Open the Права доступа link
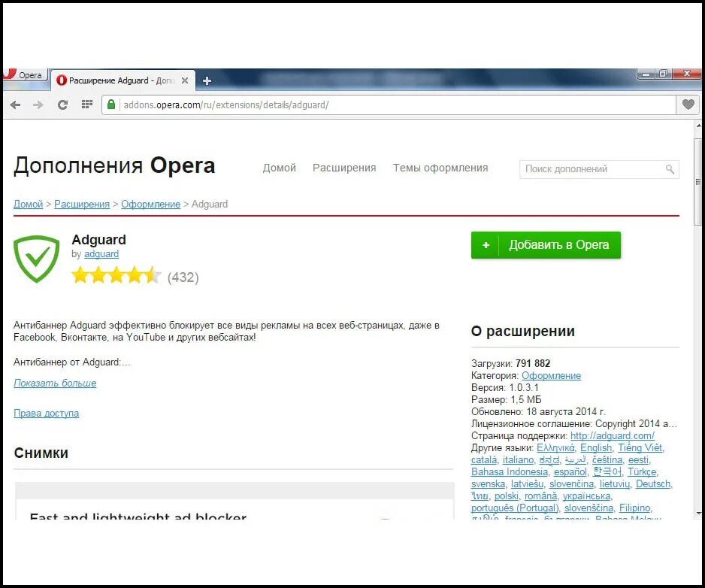Screen dimensions: 705x588 (47, 413)
